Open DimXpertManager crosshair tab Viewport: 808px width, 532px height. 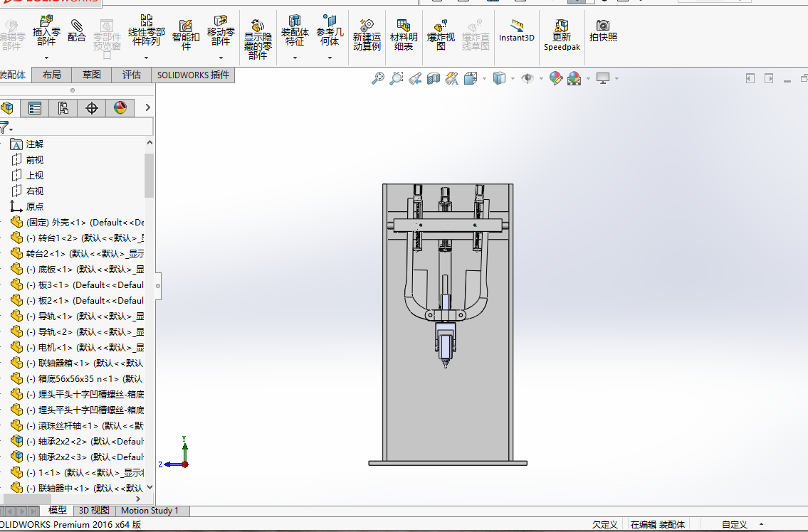92,107
